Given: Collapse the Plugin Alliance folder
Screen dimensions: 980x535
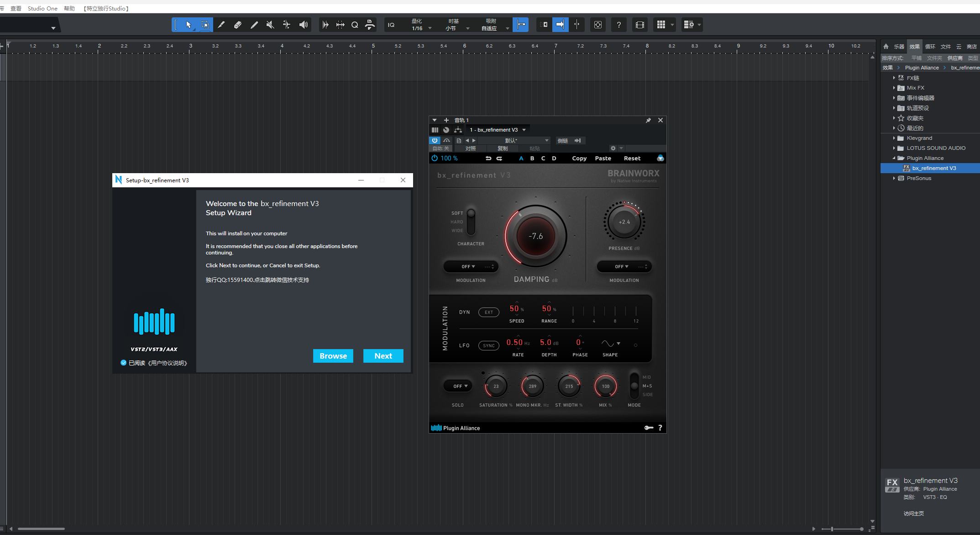Looking at the screenshot, I should point(894,158).
